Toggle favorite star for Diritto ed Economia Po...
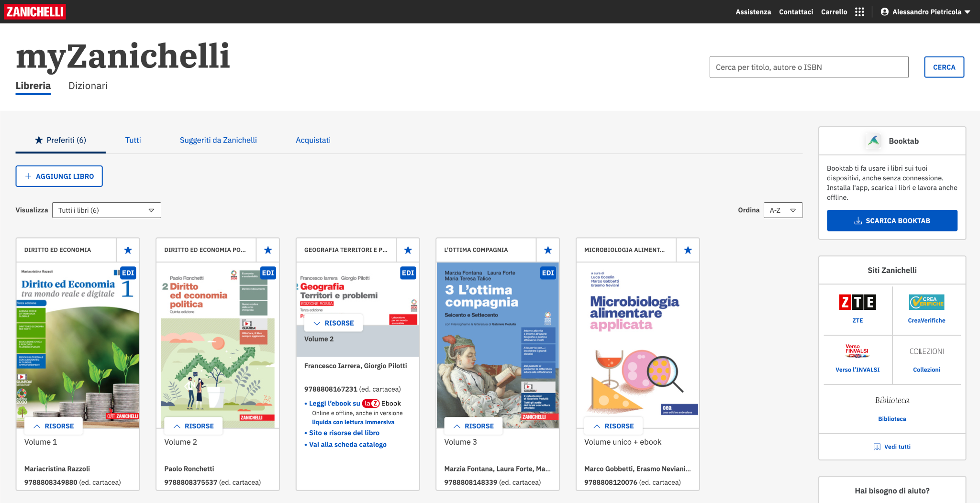 coord(268,250)
